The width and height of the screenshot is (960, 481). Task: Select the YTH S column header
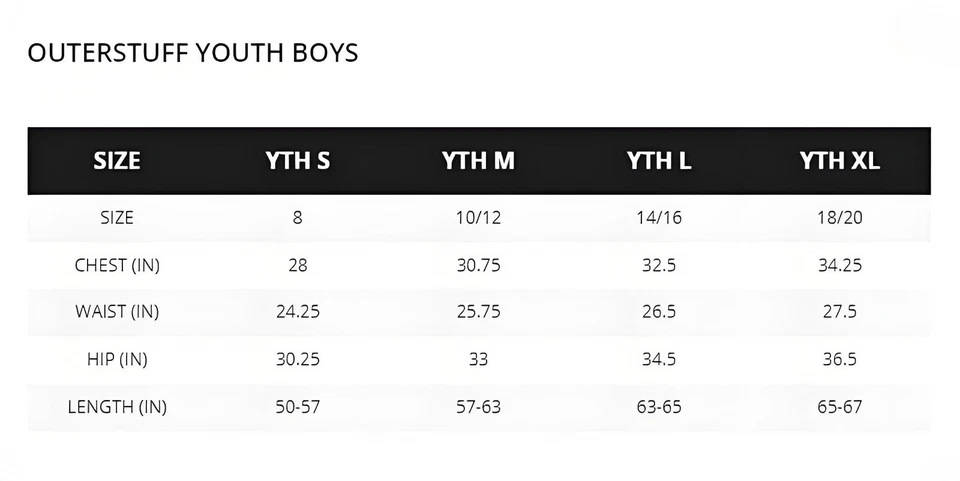point(298,161)
